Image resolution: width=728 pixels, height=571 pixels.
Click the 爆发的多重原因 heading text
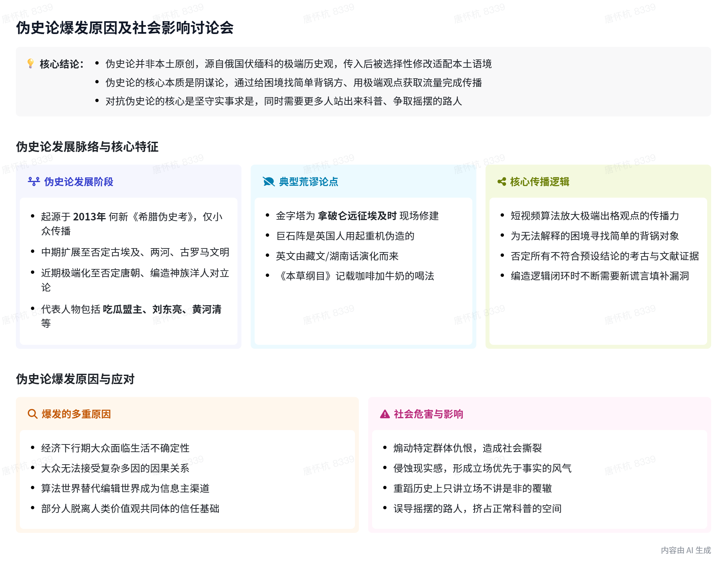click(x=76, y=414)
